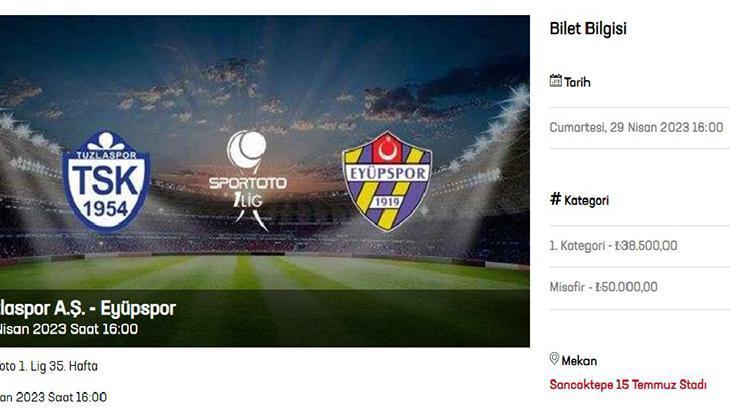Click the calendar icon next to Tarih
Screen dimensions: 730x411
[555, 81]
